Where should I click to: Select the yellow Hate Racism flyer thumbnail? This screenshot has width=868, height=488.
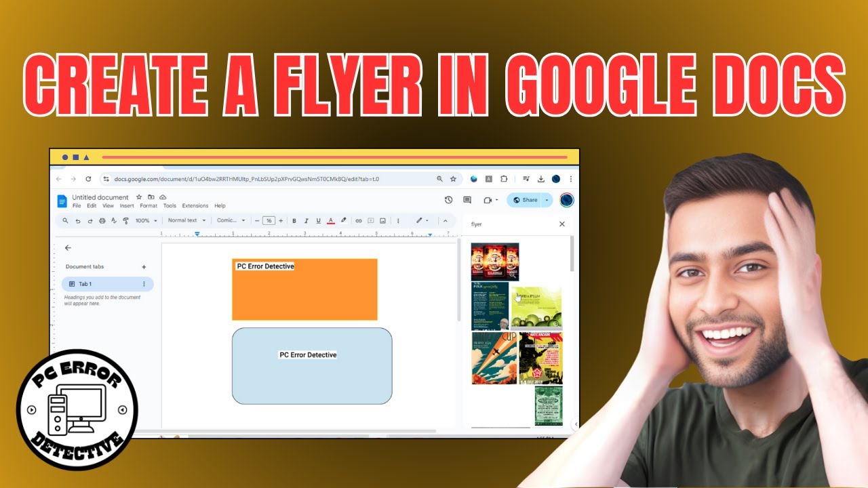[540, 358]
